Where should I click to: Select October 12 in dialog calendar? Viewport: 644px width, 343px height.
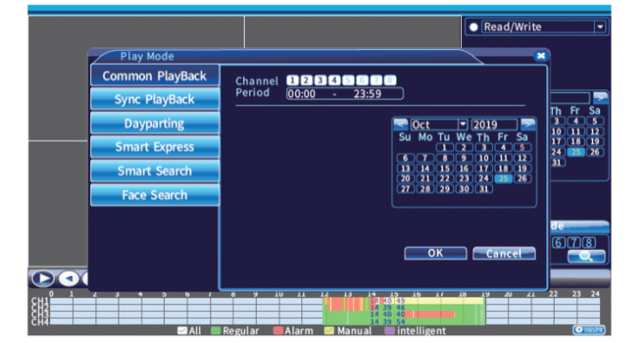(x=522, y=158)
